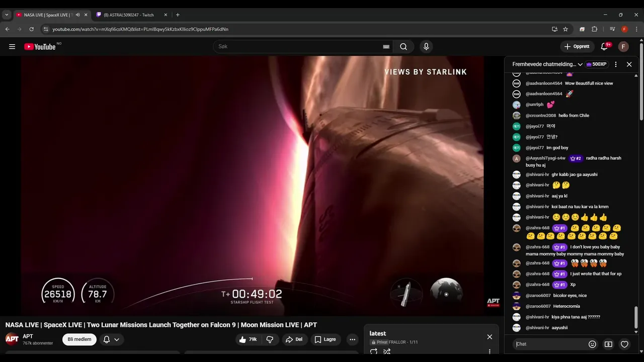Open the APT channel avatar
644x362 pixels.
coord(12,339)
